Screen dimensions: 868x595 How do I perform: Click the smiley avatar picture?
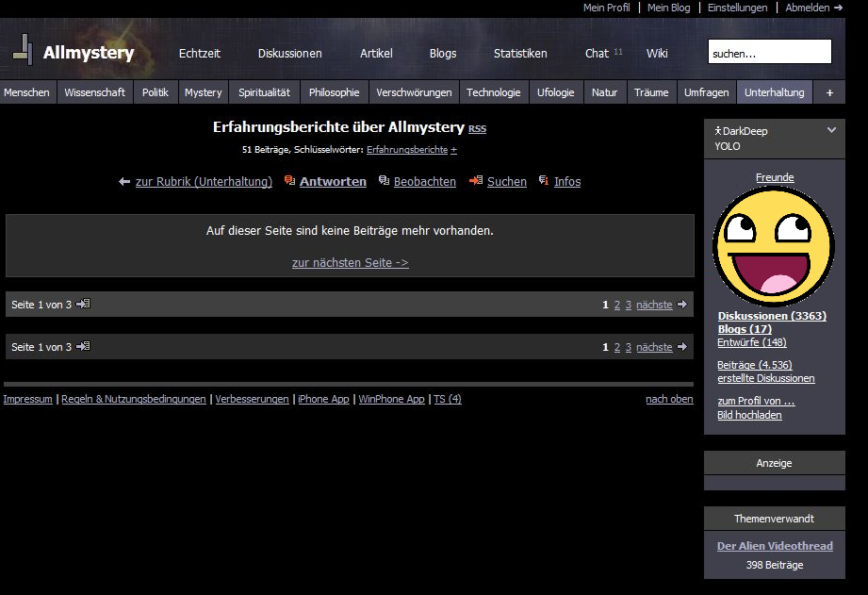pyautogui.click(x=774, y=246)
